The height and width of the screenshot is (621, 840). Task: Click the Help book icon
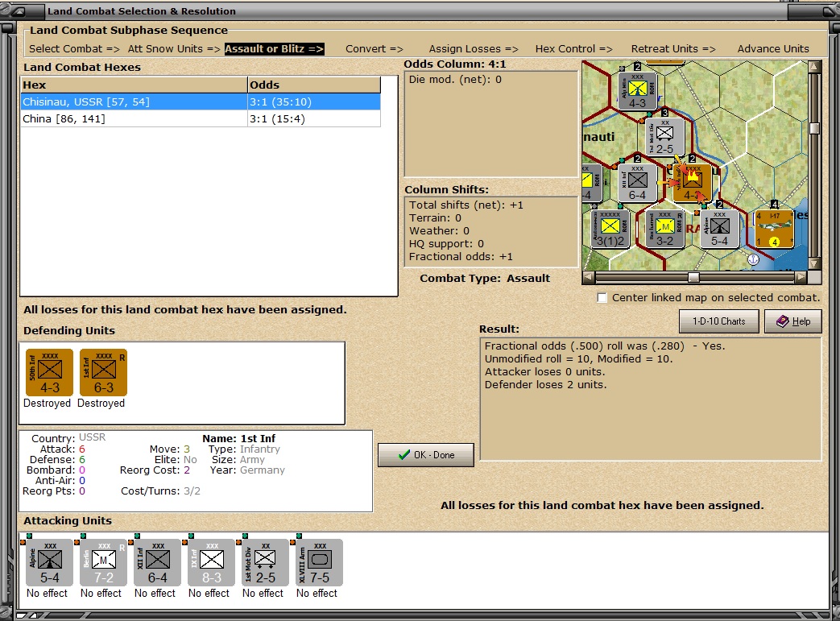click(x=783, y=321)
